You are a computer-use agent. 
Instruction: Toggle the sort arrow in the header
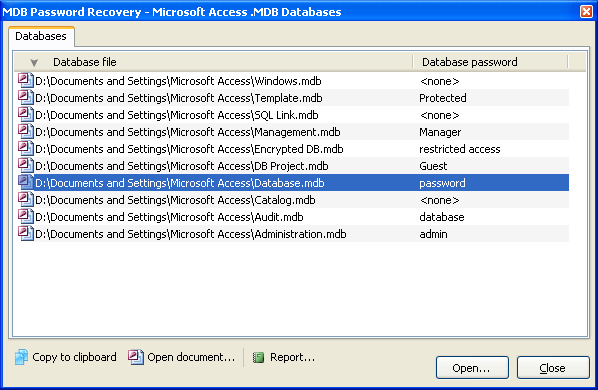pos(34,63)
